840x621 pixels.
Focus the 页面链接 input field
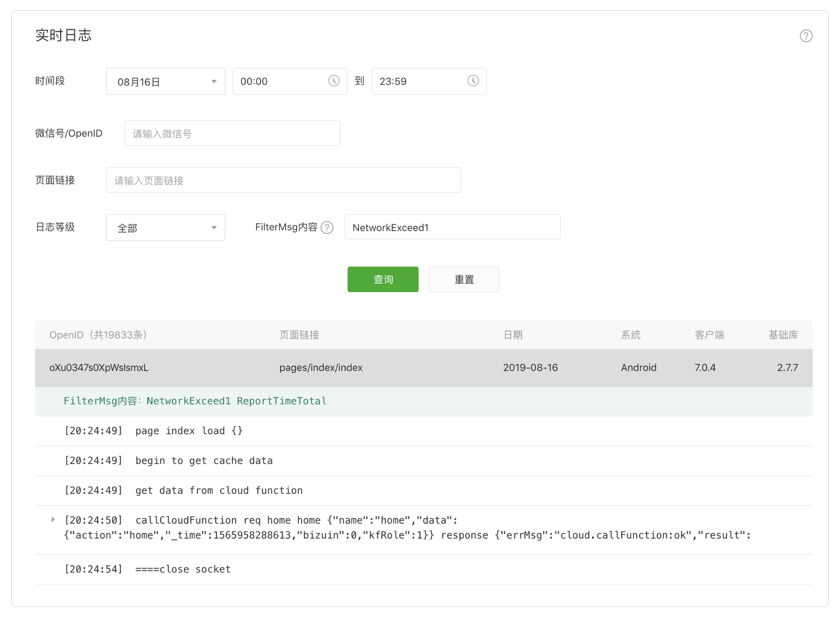tap(283, 181)
